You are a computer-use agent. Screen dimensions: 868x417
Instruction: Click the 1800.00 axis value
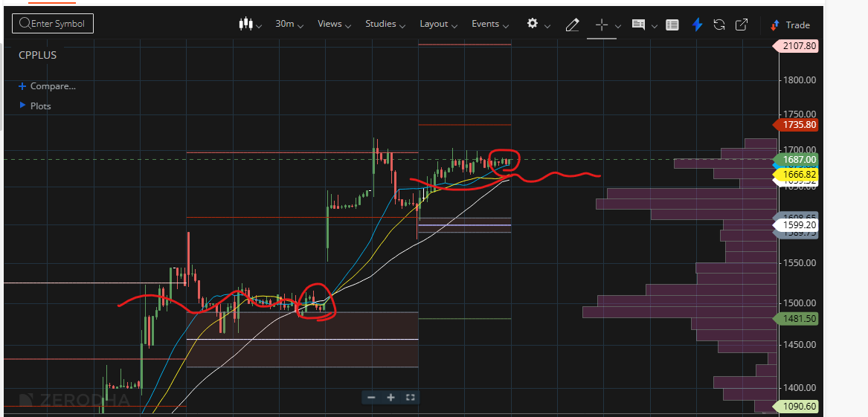(x=800, y=80)
